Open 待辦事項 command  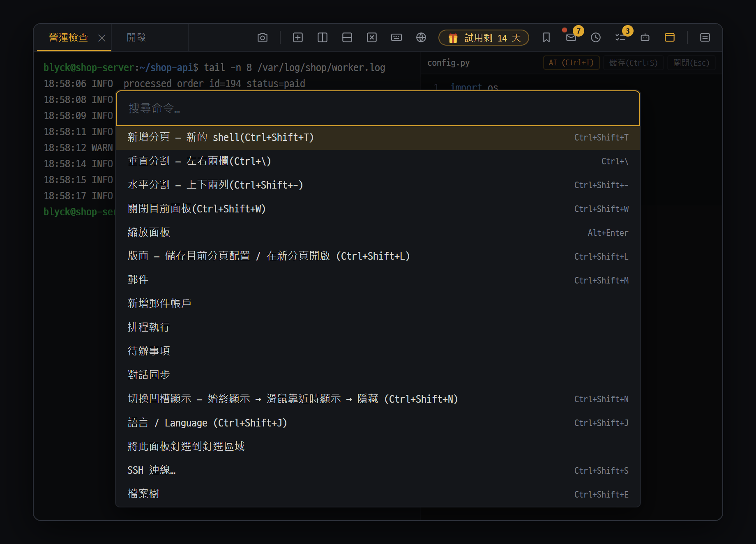[378, 352]
